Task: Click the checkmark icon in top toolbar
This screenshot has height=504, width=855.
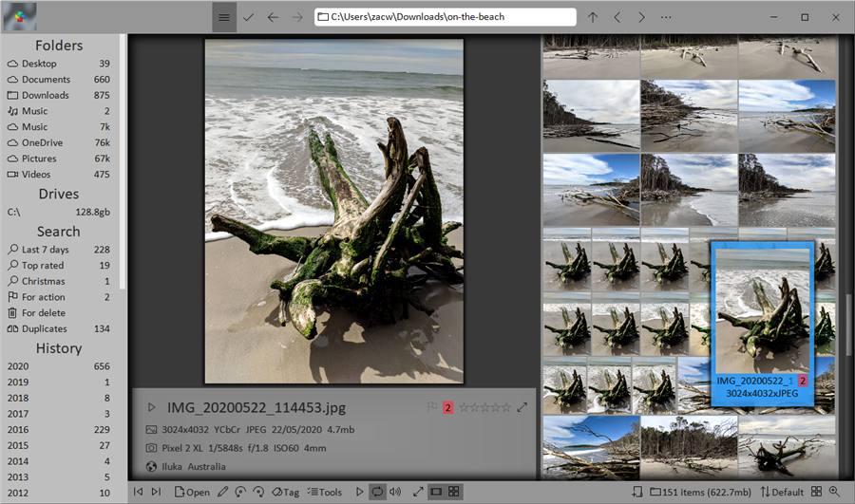Action: pyautogui.click(x=249, y=17)
